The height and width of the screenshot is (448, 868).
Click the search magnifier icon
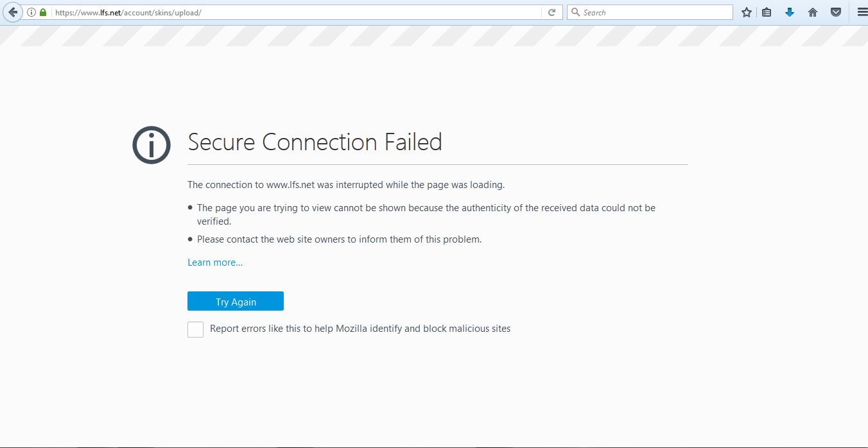pos(575,12)
